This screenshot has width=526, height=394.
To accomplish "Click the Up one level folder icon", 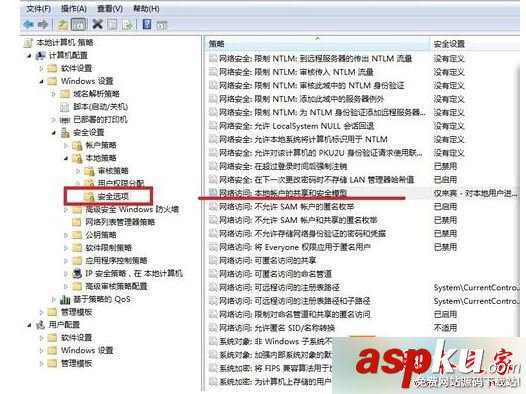I will pyautogui.click(x=63, y=24).
